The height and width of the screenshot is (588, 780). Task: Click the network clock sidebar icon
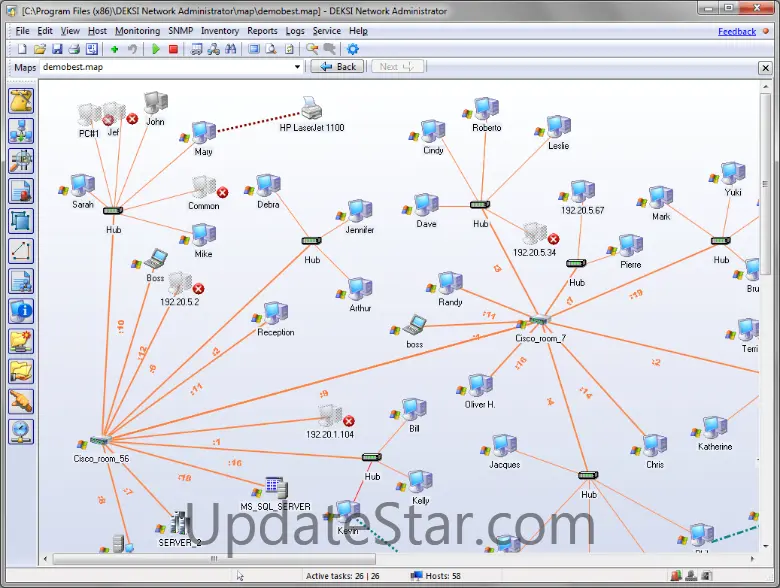(x=21, y=432)
